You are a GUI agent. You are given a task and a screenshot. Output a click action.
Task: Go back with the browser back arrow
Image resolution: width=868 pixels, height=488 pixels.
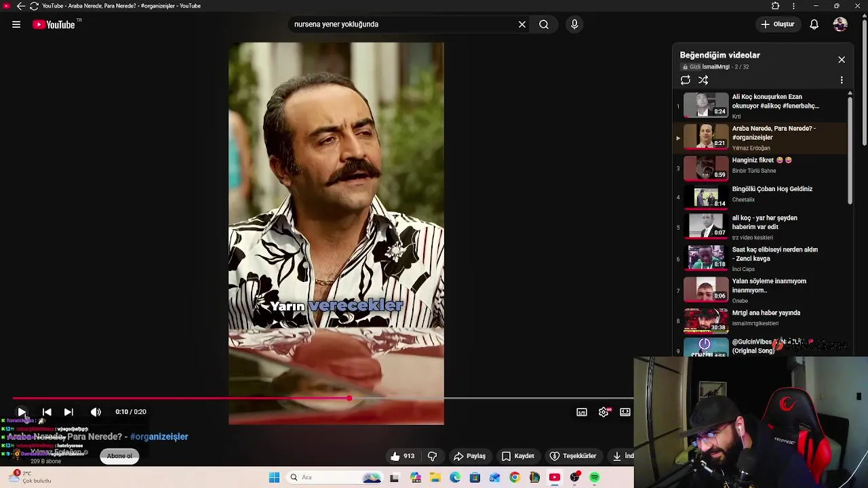[21, 6]
